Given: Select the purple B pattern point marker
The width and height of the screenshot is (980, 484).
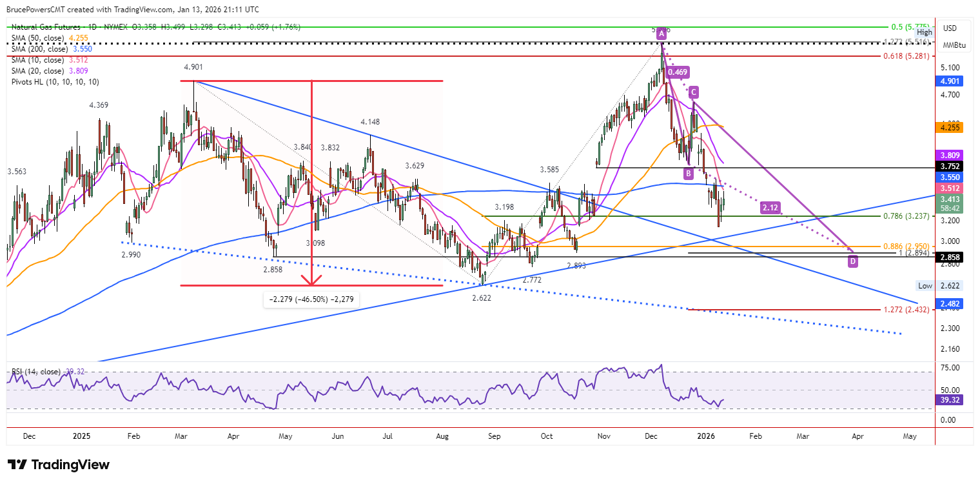Looking at the screenshot, I should point(688,173).
